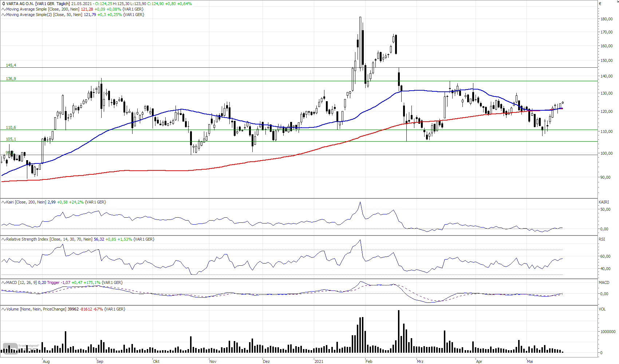Click the Apr label on the time axis
Image resolution: width=619 pixels, height=364 pixels.
pyautogui.click(x=479, y=361)
